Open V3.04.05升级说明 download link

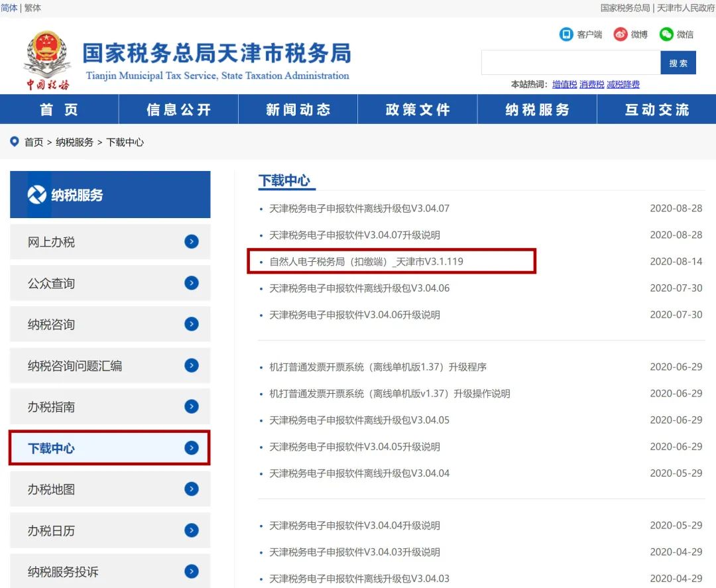(355, 447)
